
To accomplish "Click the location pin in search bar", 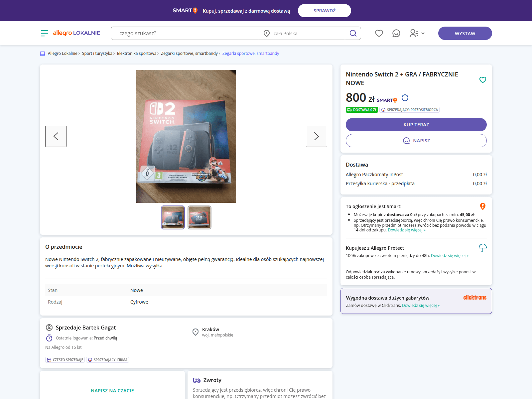I will click(267, 33).
